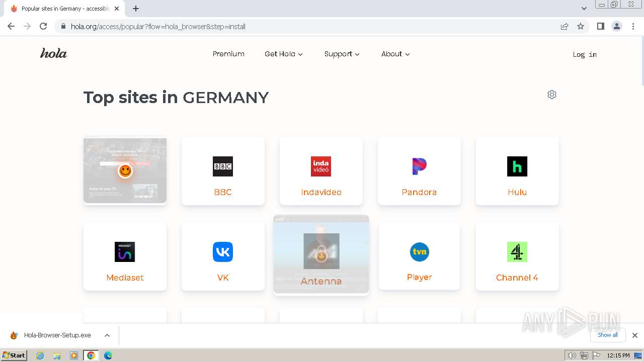Go to the hola home logo
644x362 pixels.
(x=53, y=53)
